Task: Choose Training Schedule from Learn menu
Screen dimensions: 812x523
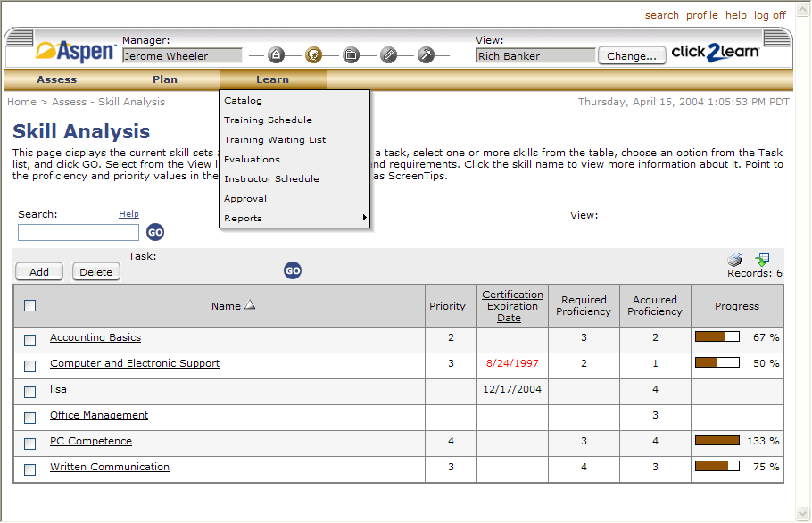Action: pos(268,120)
